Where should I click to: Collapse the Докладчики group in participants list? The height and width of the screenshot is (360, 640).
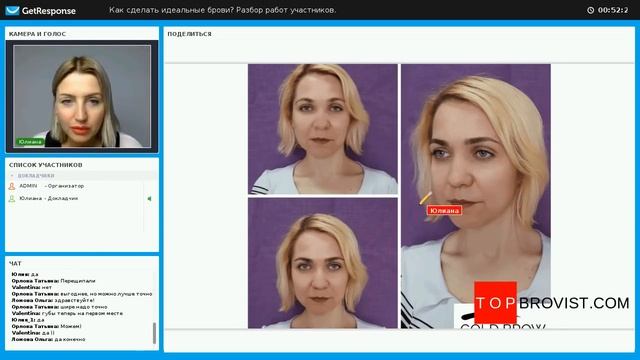coord(12,176)
